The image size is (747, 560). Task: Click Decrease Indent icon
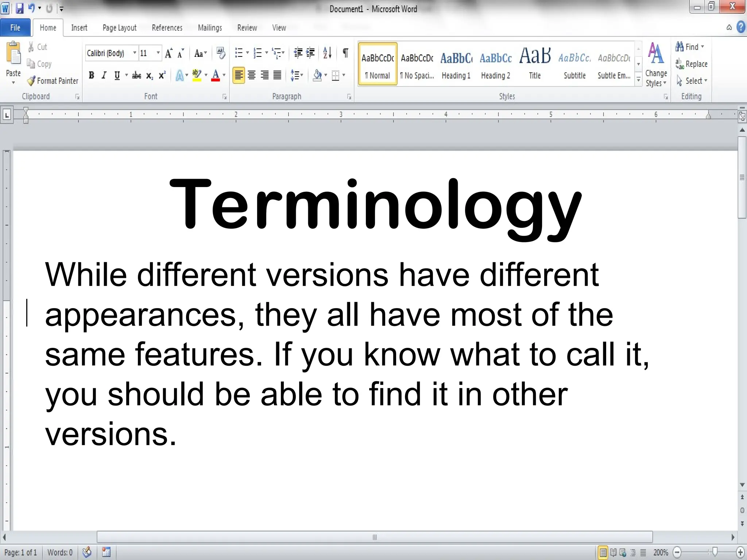tap(298, 53)
